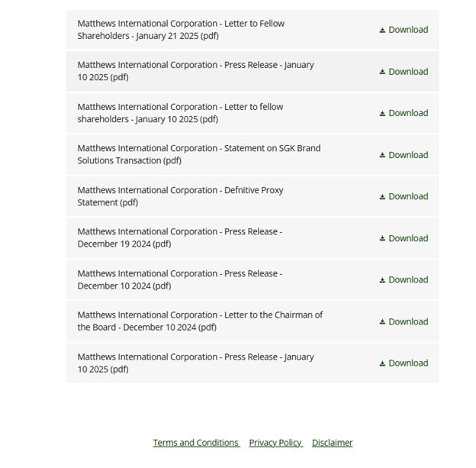This screenshot has width=476, height=468.
Task: Open the Privacy Policy link
Action: click(275, 443)
